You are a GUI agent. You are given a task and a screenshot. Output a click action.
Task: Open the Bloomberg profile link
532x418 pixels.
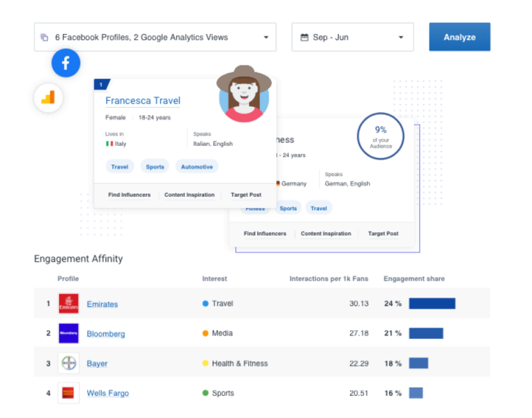pos(106,334)
